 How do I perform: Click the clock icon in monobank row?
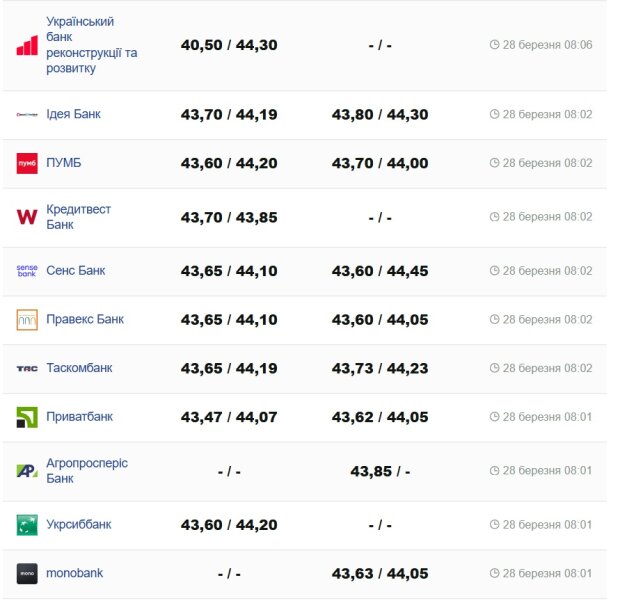coord(494,574)
